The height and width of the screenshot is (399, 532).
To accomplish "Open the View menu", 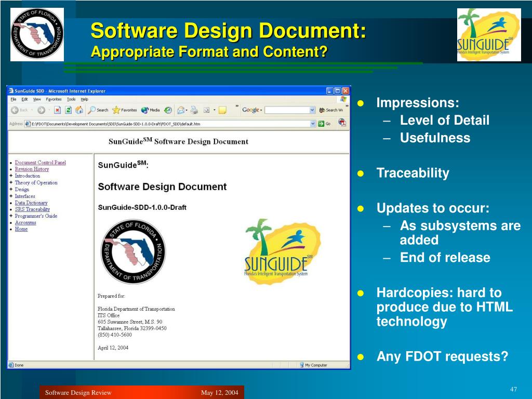I will pos(37,99).
